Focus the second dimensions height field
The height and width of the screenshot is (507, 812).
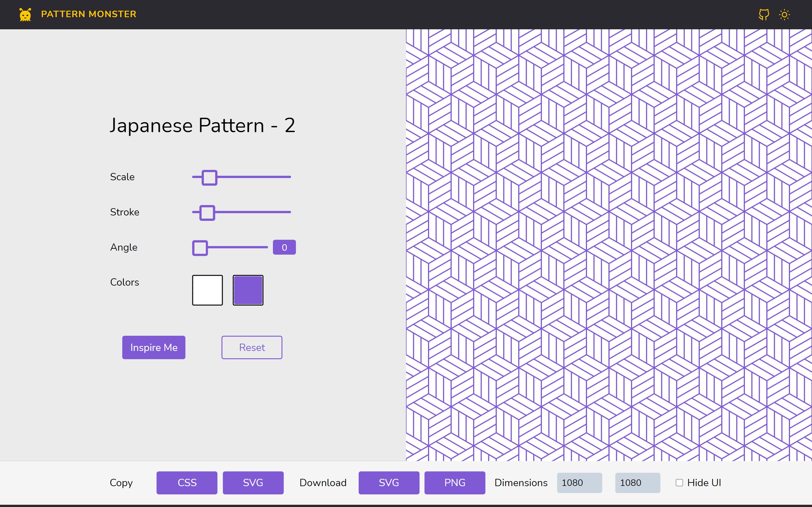tap(637, 482)
